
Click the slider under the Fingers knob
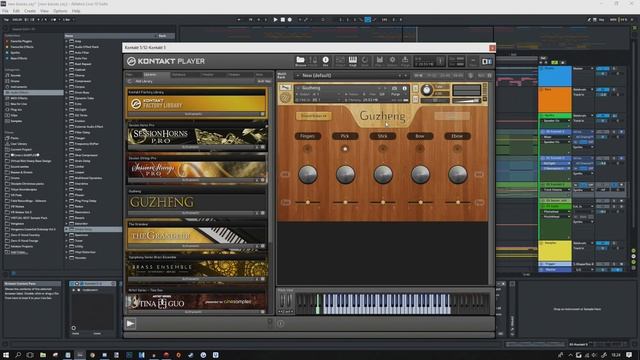tap(307, 202)
